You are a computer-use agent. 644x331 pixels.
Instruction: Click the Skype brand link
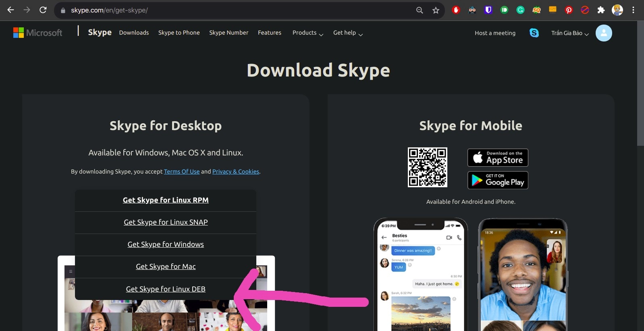tap(100, 32)
